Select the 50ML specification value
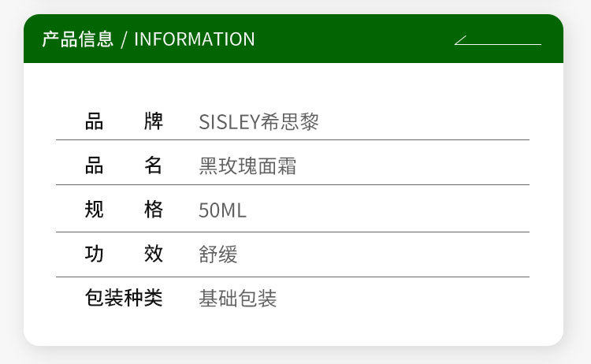This screenshot has height=364, width=591. click(222, 210)
